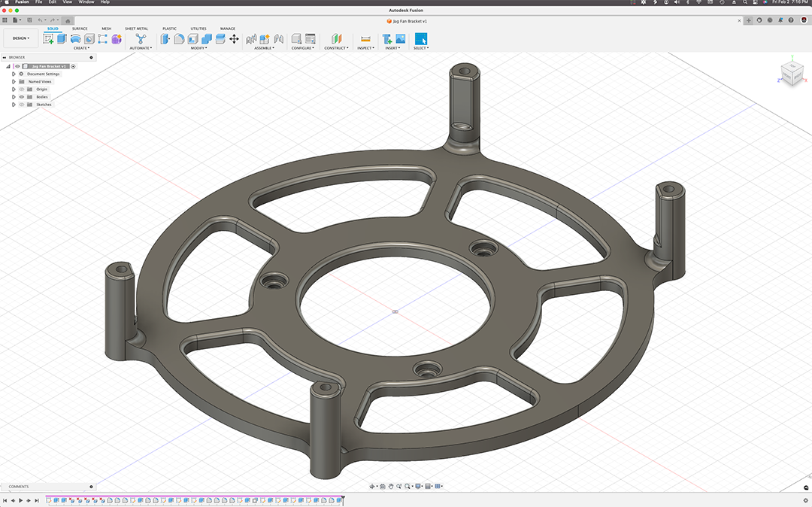
Task: Jump to the timeline beginning
Action: click(x=5, y=501)
